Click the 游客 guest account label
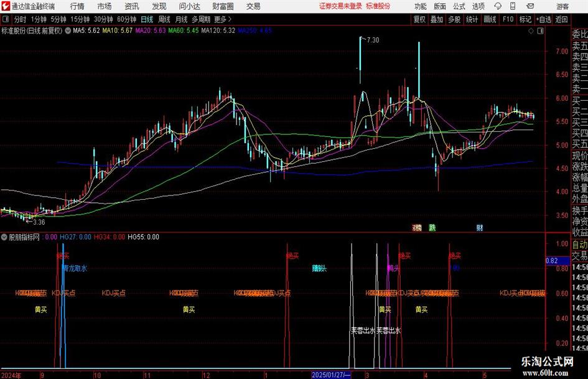 coord(562,6)
